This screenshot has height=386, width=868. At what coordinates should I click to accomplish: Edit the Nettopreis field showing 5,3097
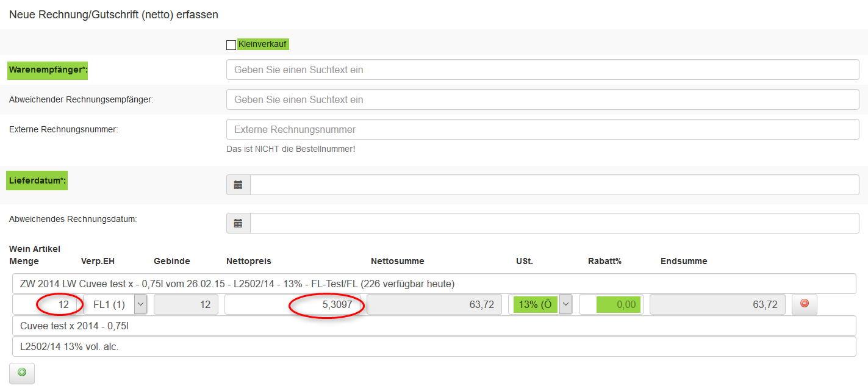pos(292,304)
